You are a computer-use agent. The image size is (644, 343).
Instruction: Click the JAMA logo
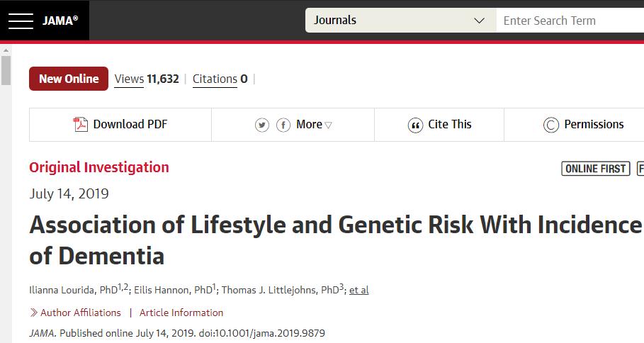[x=60, y=20]
